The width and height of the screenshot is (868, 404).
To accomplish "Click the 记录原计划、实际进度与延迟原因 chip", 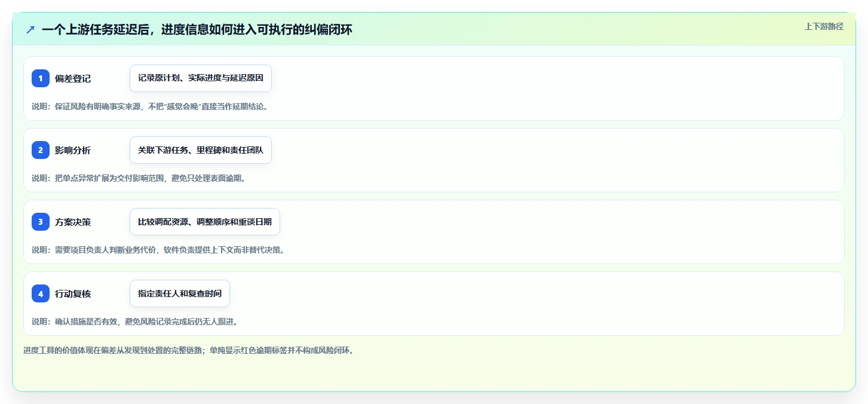I will pyautogui.click(x=201, y=78).
